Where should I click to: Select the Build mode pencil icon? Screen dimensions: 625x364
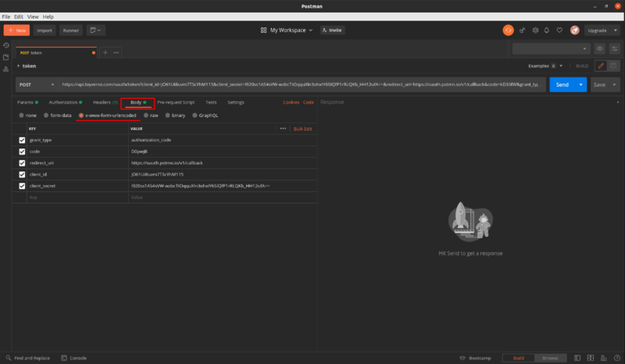[601, 66]
